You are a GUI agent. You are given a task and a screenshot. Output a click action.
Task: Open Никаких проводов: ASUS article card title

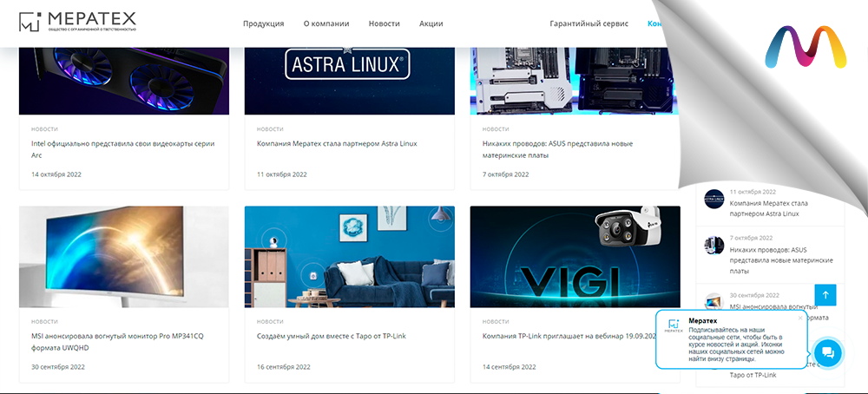[557, 149]
